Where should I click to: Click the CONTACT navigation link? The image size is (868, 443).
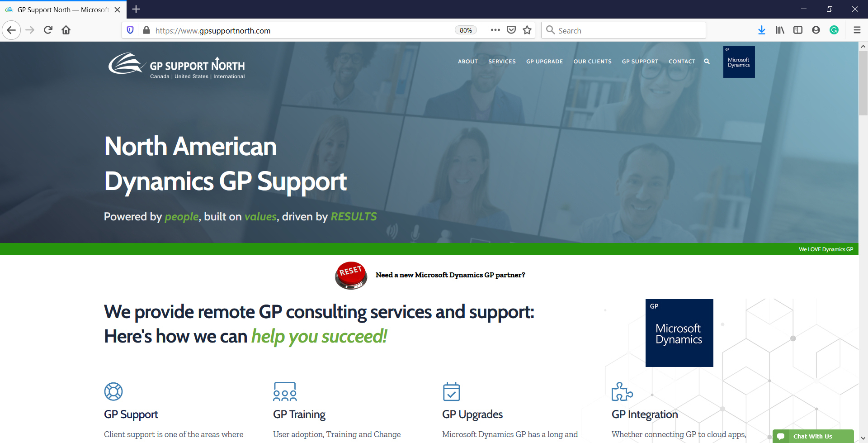tap(682, 62)
